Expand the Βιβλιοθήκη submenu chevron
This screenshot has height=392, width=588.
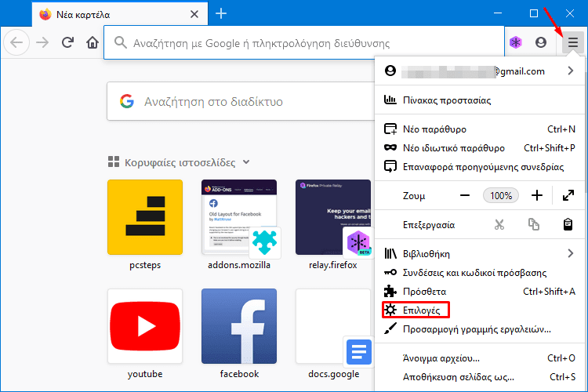pos(571,253)
